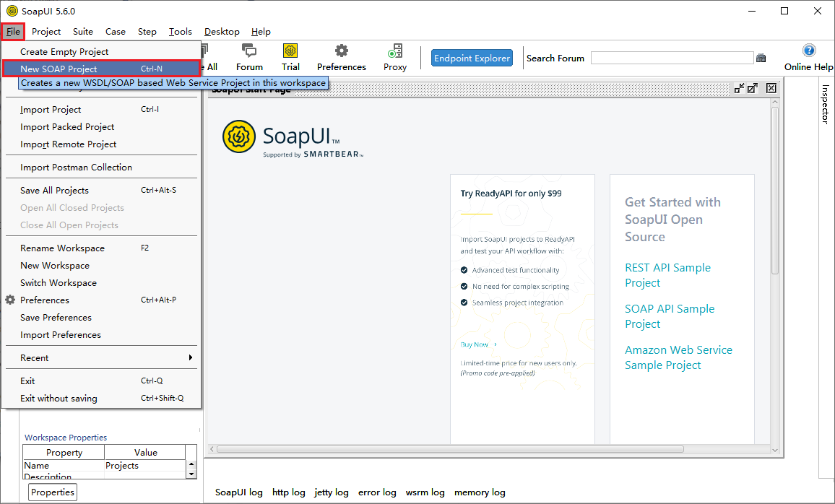Open the Forum toolbar icon
Screen dimensions: 835x504
point(249,58)
